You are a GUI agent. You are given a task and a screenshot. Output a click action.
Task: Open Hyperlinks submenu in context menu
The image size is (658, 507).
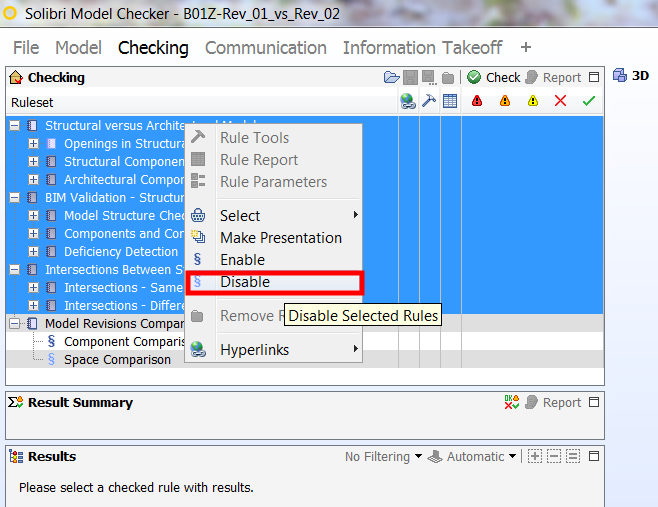[274, 350]
